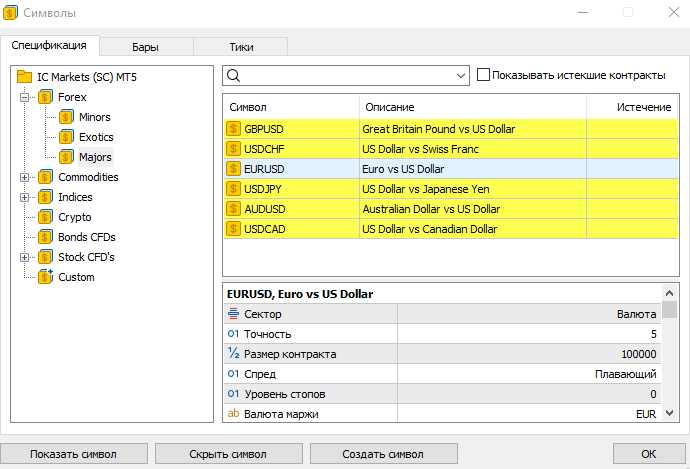Click the USDCAD symbol icon
Viewport: 690px width, 469px height.
[x=233, y=229]
